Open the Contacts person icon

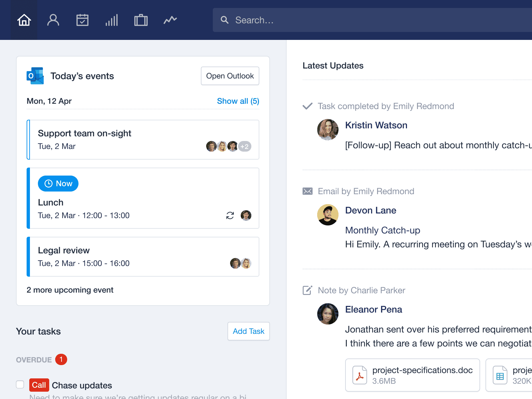[x=53, y=20]
